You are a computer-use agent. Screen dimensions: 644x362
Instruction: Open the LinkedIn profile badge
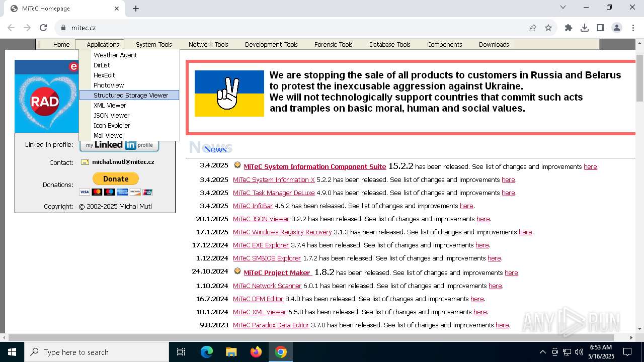point(119,145)
